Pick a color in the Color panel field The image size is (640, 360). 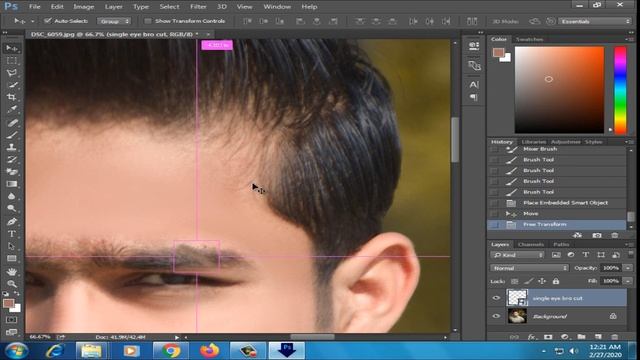point(559,90)
